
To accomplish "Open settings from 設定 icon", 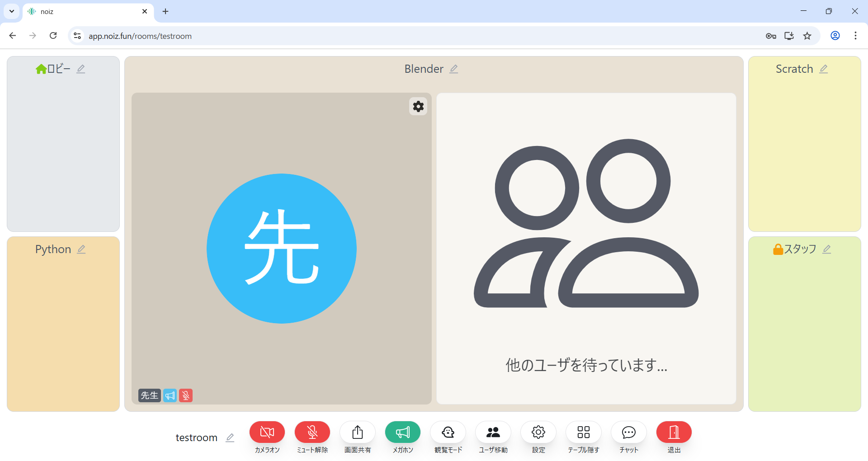I will coord(538,432).
